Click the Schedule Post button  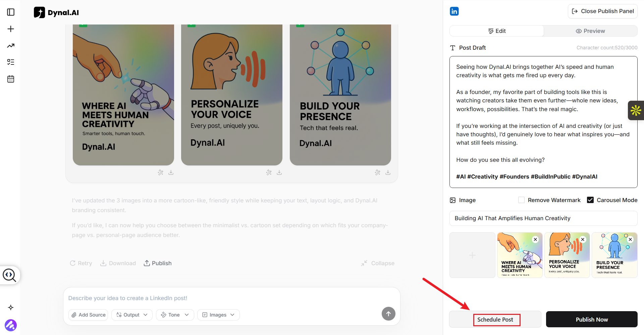coord(495,320)
